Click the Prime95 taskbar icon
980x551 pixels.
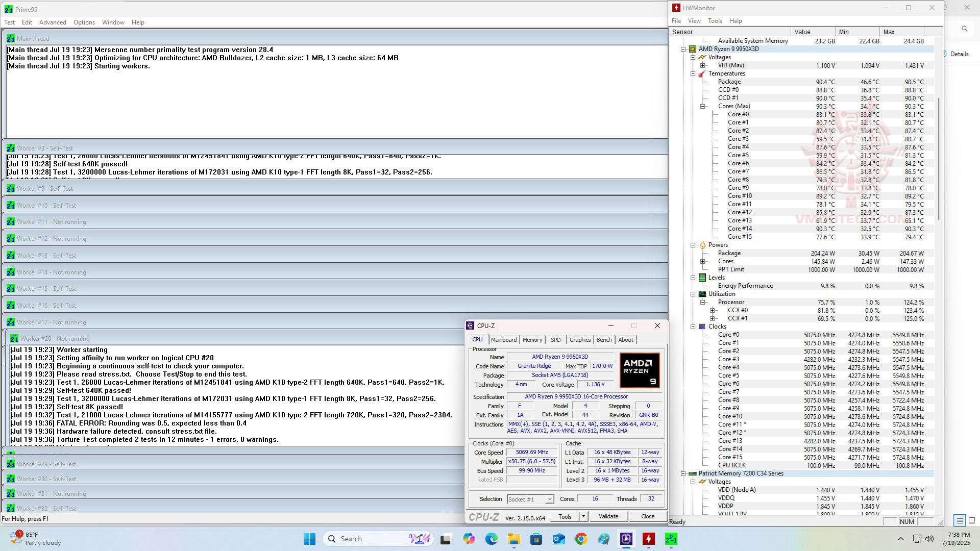click(671, 539)
